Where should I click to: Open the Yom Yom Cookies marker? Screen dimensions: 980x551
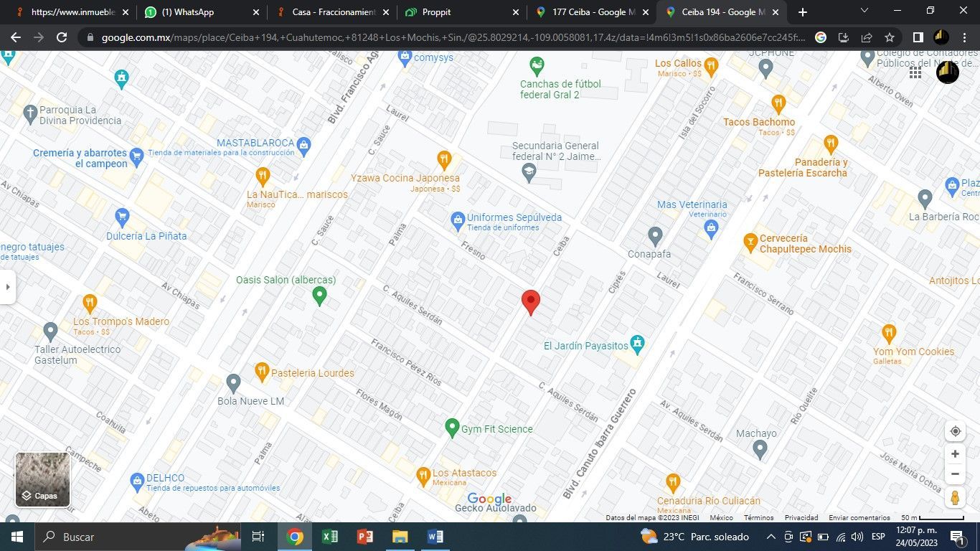[x=889, y=334]
